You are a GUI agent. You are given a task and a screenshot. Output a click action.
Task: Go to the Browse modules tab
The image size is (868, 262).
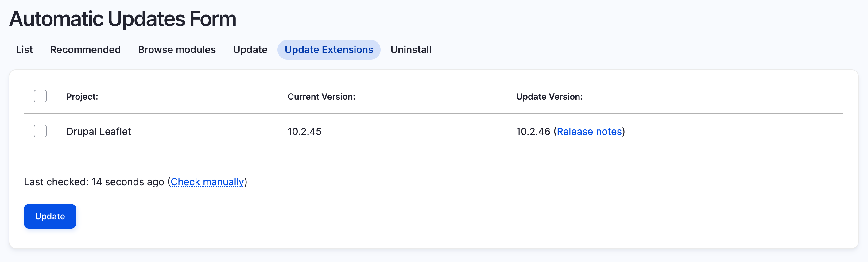coord(177,50)
